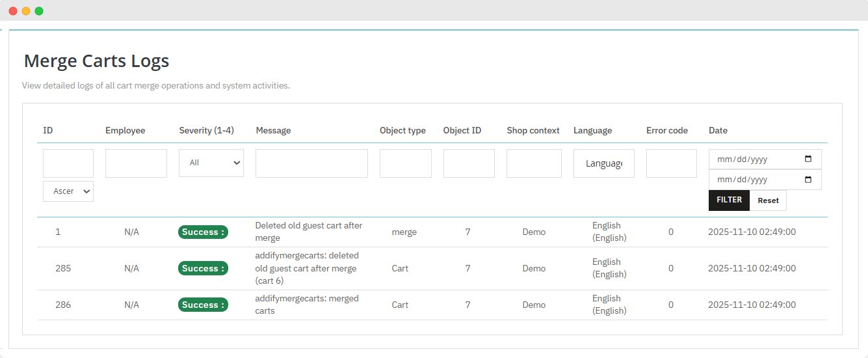Click calendar icon in second date field
The height and width of the screenshot is (358, 868).
coord(808,180)
